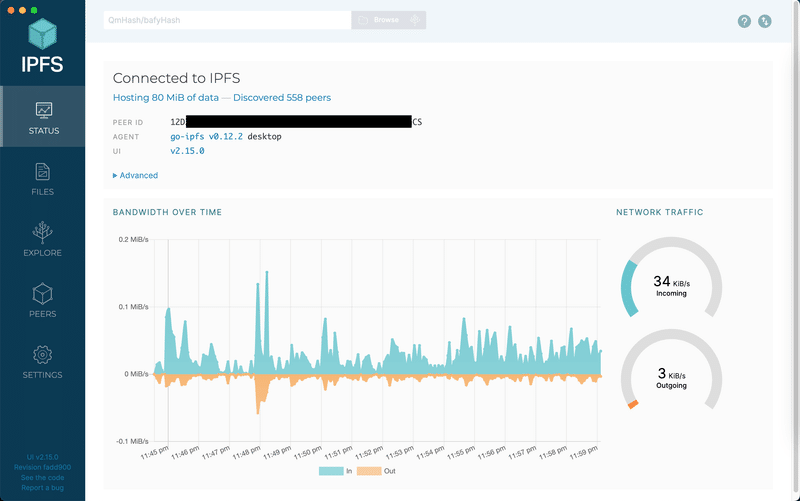800x501 pixels.
Task: Click the Inspect icon beside Browse
Action: (415, 20)
